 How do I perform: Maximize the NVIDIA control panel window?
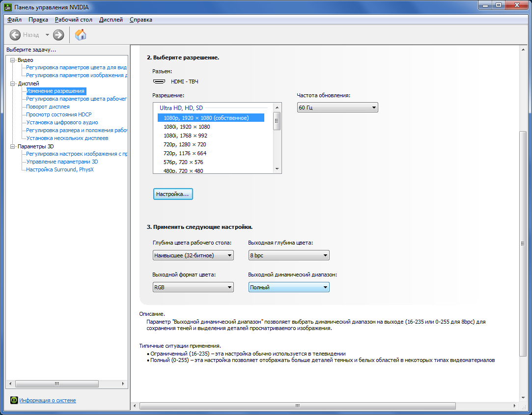pyautogui.click(x=499, y=5)
